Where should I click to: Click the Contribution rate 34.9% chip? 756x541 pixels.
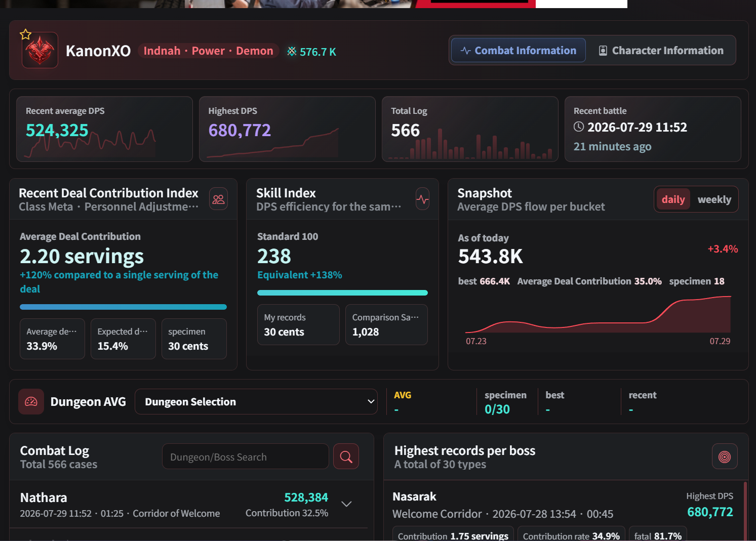click(571, 535)
